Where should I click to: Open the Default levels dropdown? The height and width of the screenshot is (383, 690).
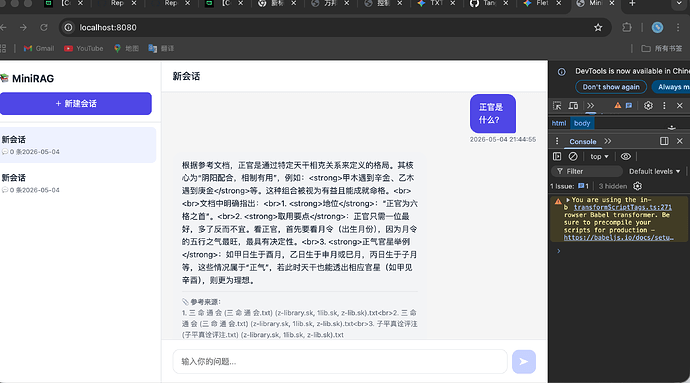(x=654, y=171)
